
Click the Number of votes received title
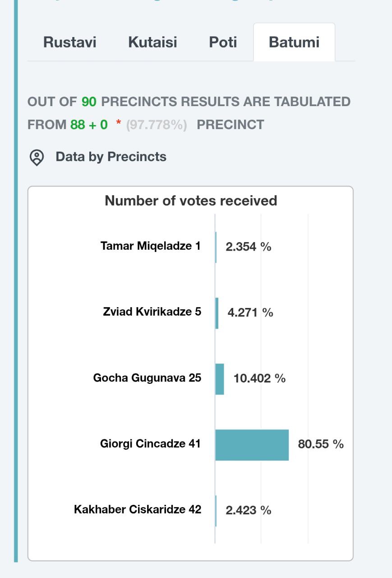[x=191, y=200]
